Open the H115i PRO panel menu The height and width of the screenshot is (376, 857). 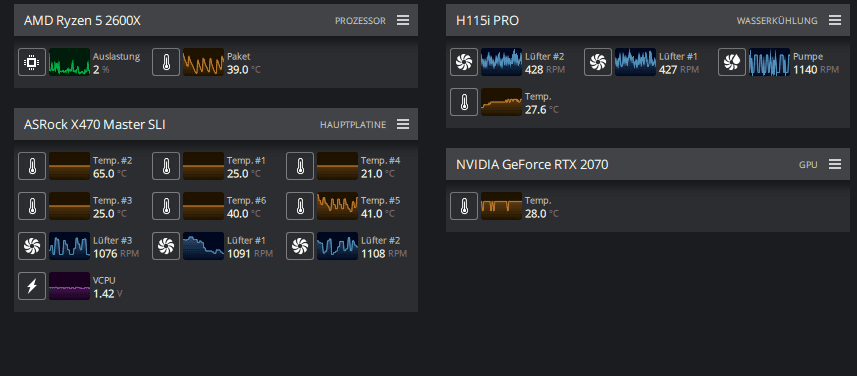(835, 20)
